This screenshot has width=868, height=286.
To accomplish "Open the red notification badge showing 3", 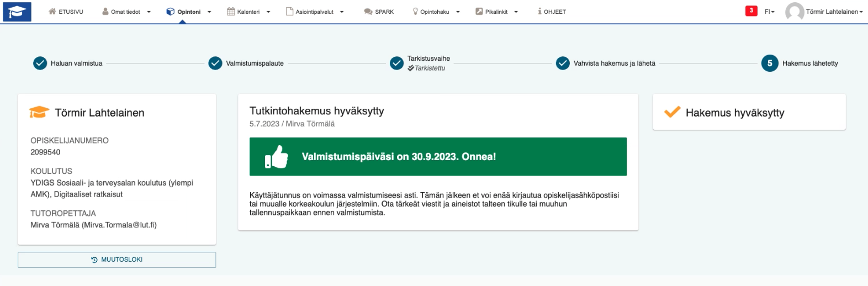I will pos(751,10).
